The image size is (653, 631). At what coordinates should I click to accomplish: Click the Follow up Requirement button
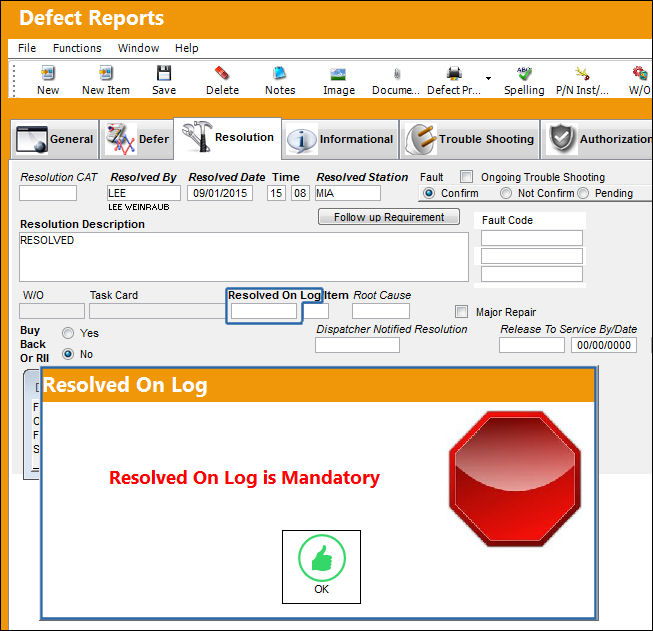[x=389, y=217]
